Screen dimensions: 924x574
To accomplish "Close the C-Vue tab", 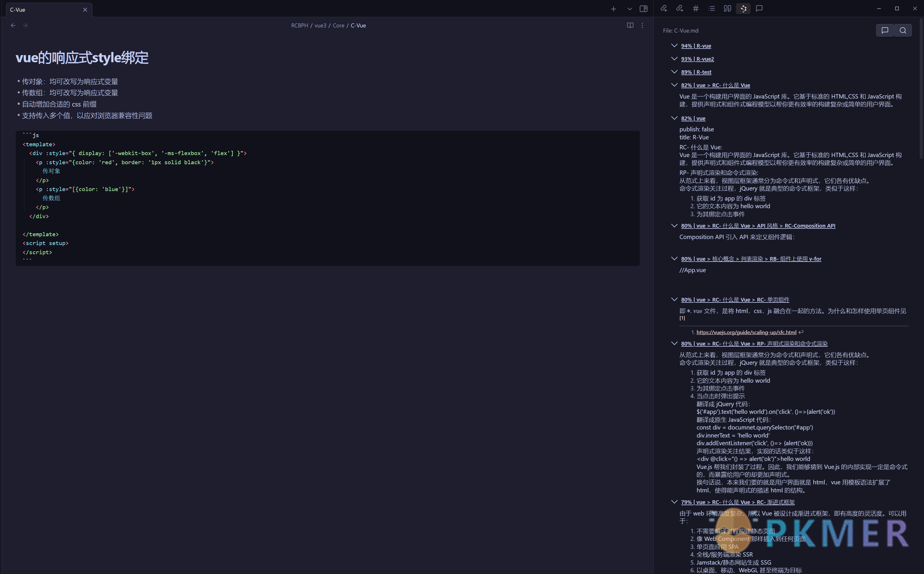I will [85, 10].
